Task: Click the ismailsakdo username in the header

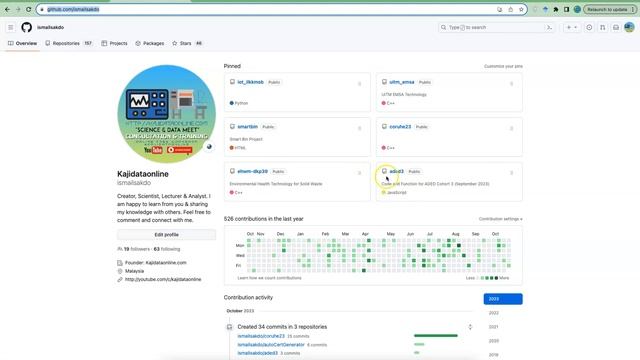Action: click(x=50, y=27)
